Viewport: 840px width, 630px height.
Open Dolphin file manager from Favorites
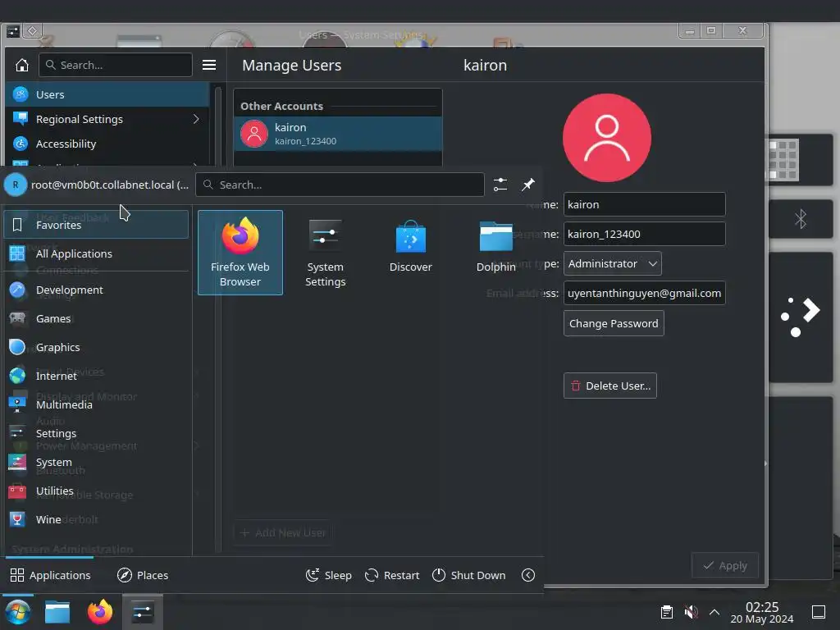pos(495,253)
